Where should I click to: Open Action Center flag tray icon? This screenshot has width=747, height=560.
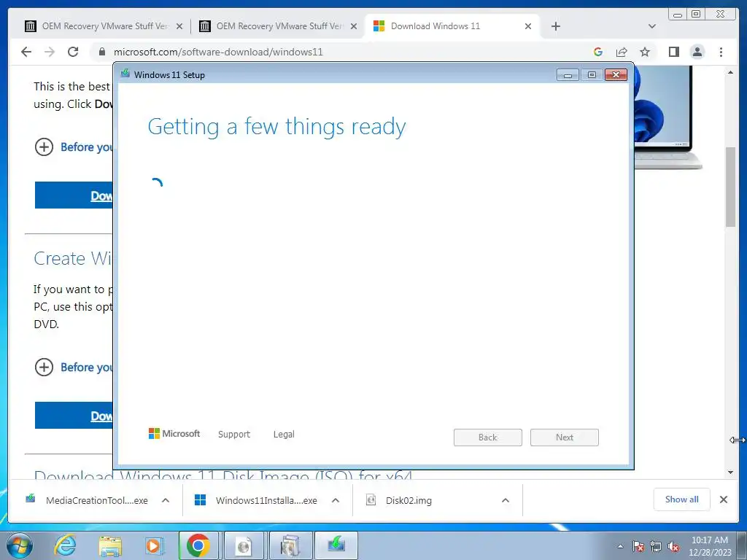[x=638, y=547]
